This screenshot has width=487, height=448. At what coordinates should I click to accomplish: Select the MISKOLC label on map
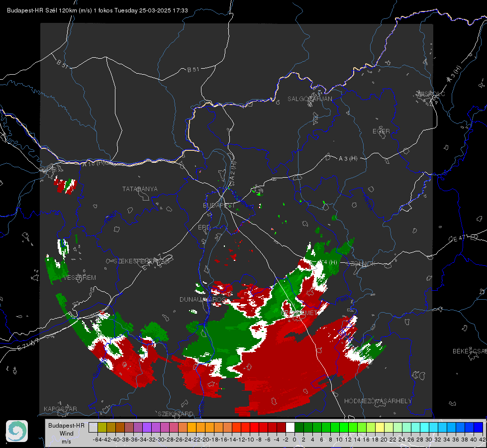[431, 94]
